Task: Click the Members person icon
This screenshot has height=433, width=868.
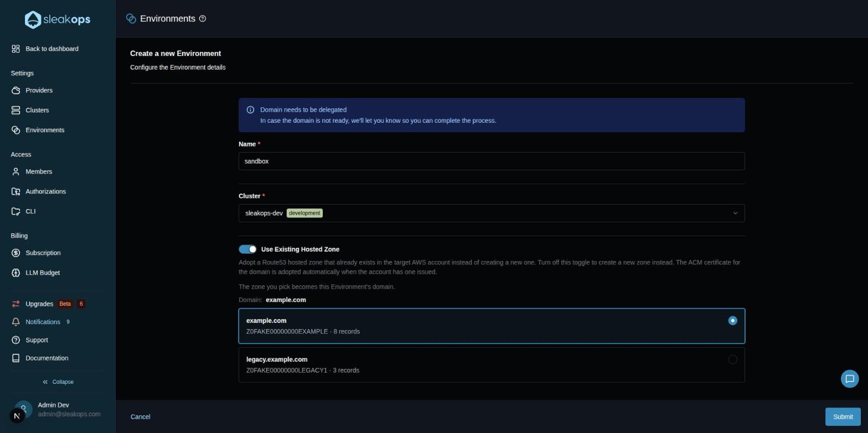Action: (15, 172)
